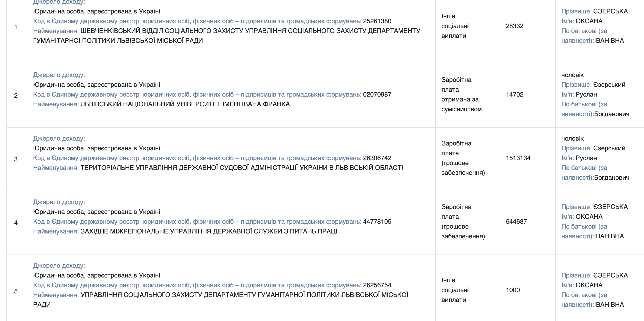Click the income amount 1000

coord(513,290)
